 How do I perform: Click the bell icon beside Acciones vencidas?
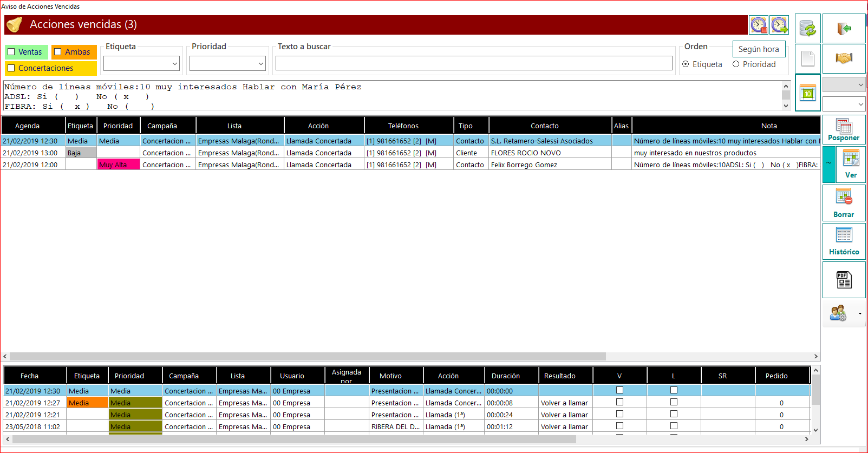click(15, 24)
